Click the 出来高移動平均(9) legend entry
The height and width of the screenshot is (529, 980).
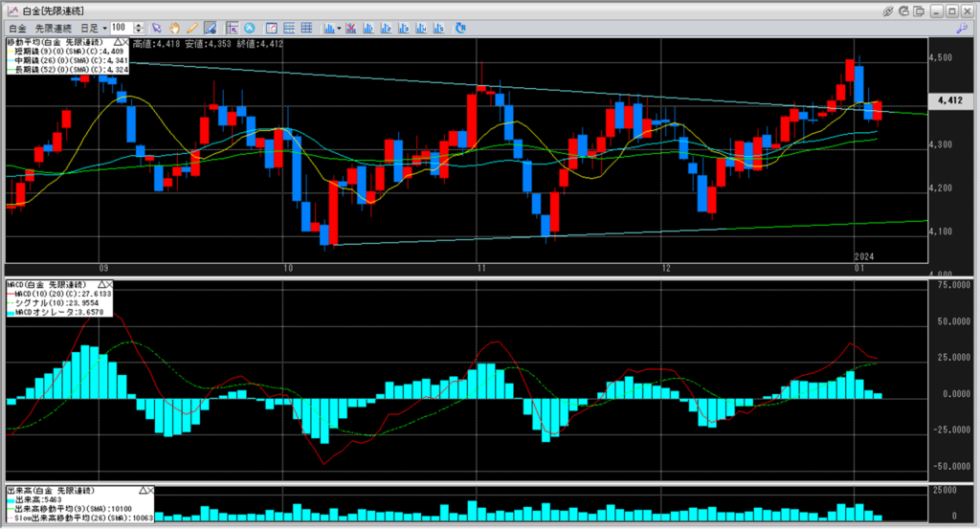tap(69, 509)
